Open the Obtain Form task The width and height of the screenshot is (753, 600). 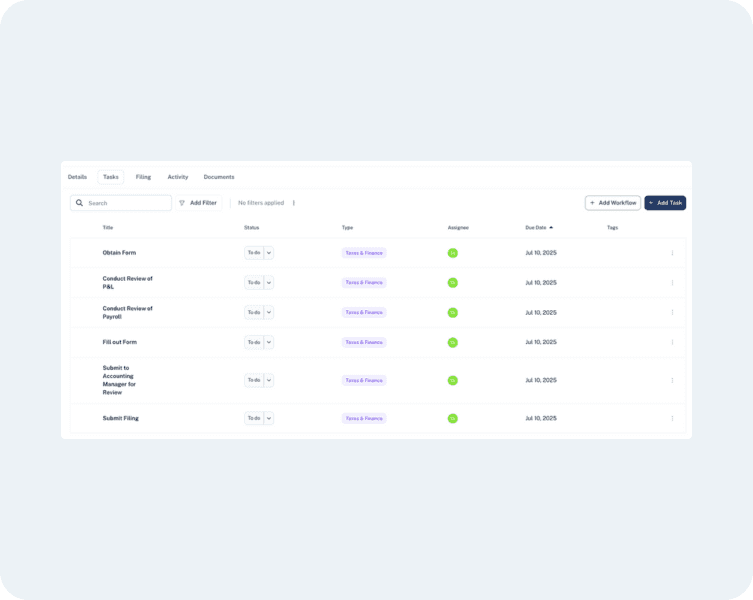point(119,253)
